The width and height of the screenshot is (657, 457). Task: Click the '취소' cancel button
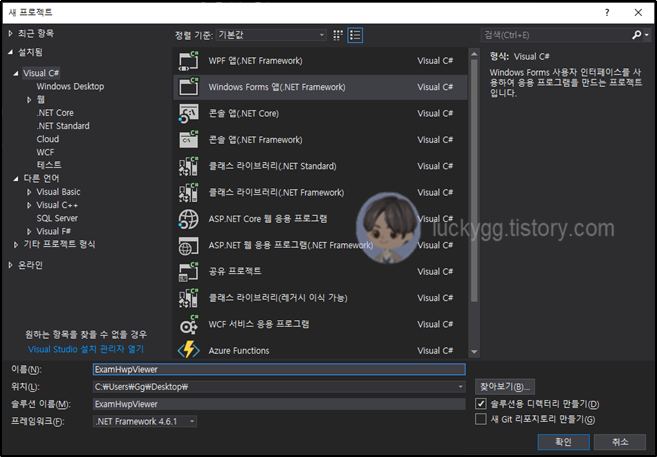tap(620, 442)
